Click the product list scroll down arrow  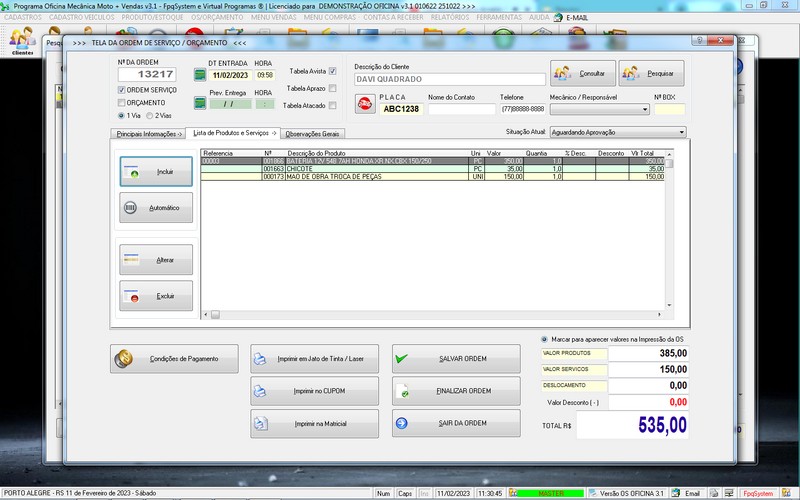coord(669,305)
